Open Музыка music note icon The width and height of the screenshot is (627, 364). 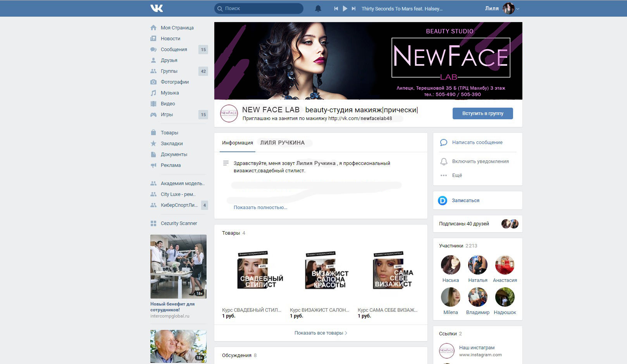[153, 93]
